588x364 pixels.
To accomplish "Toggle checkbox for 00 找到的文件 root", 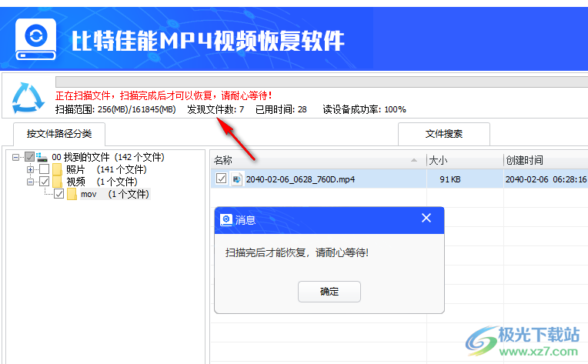I will (x=29, y=157).
